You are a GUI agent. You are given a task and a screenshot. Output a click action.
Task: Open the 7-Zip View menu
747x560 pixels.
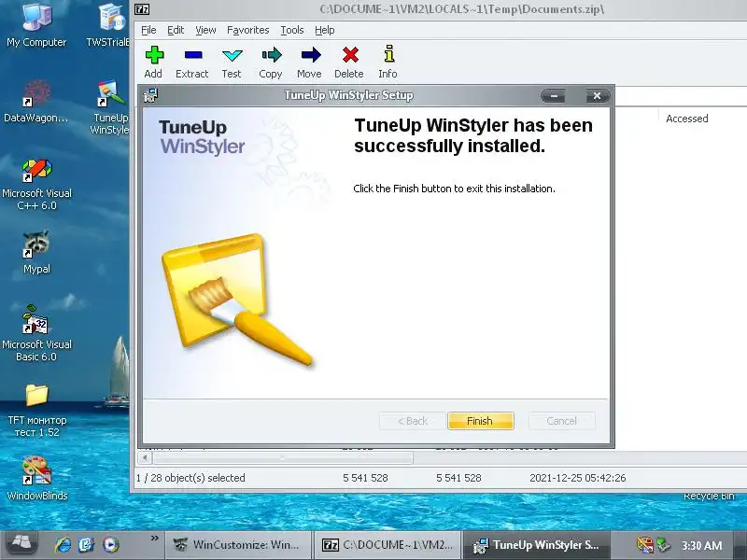(x=205, y=30)
